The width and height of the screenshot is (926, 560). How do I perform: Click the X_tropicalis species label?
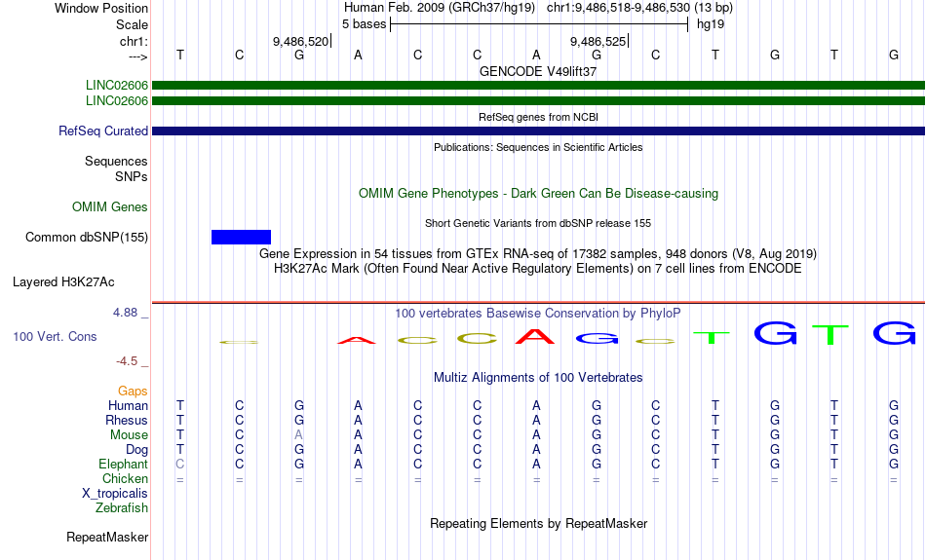click(x=115, y=494)
